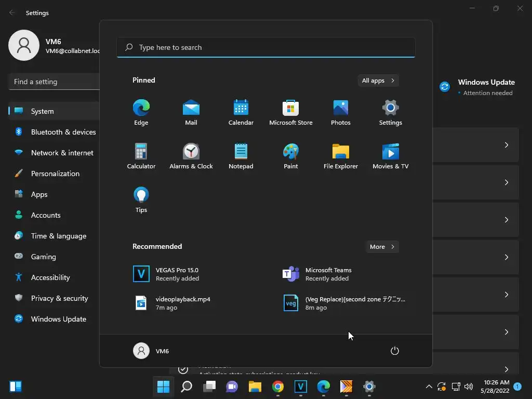Show All apps list
The height and width of the screenshot is (399, 532).
[x=378, y=81]
